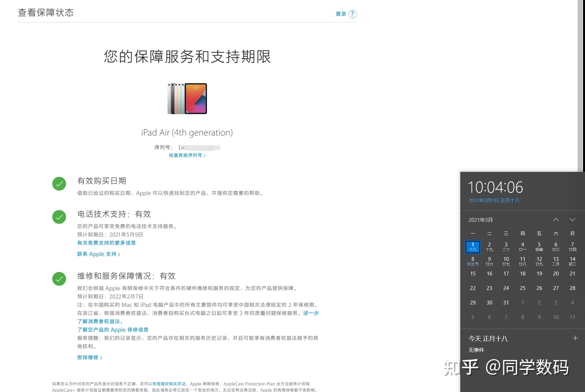Click the 10:04:06 clock display
585x392 pixels.
(x=495, y=188)
